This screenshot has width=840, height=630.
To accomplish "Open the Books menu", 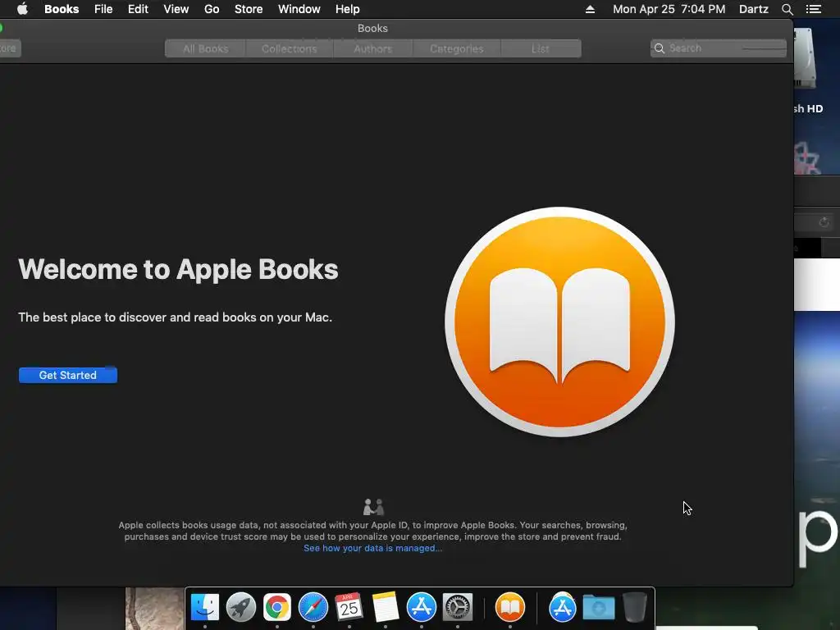I will pos(62,9).
